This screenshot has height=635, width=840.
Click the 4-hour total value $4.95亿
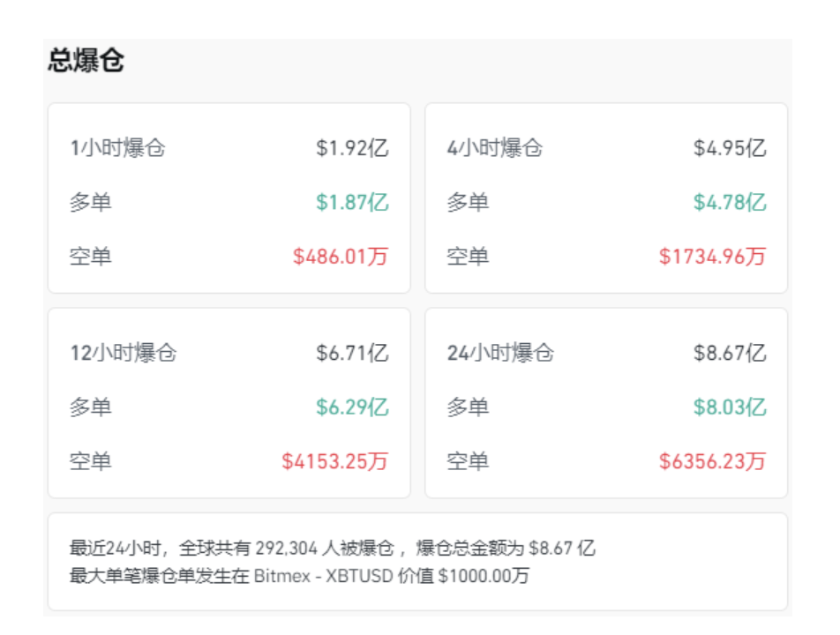coord(729,148)
